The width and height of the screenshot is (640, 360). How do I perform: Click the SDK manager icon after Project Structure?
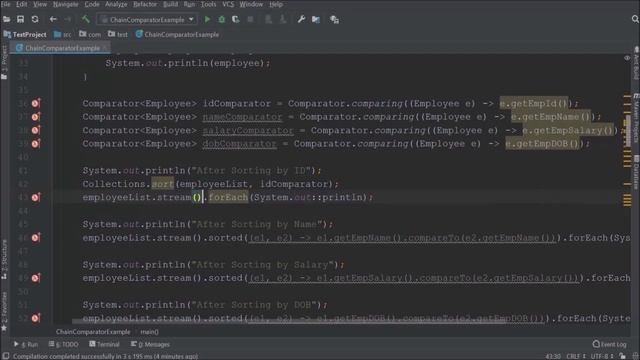(x=334, y=19)
